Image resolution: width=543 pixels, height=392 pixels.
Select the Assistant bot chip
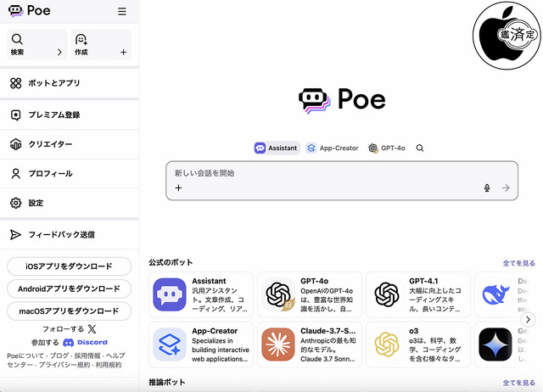[x=277, y=148]
